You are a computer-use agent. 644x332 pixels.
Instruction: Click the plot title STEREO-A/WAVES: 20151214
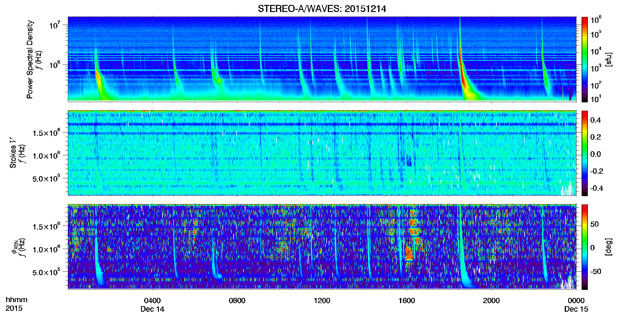tap(322, 9)
